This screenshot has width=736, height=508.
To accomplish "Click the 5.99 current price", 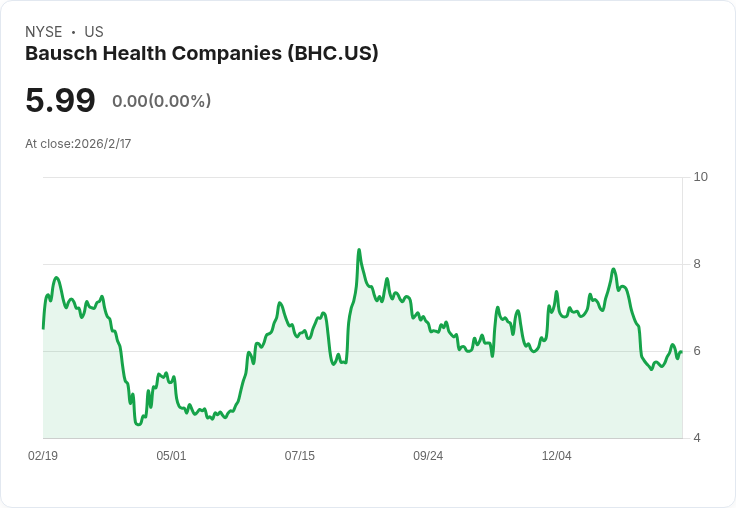I will point(60,101).
